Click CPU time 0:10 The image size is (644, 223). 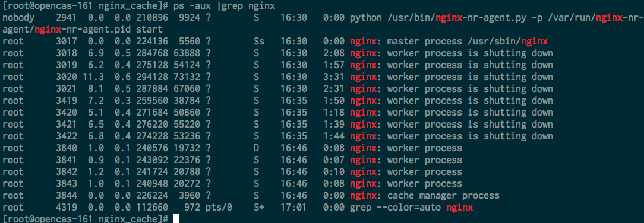(x=334, y=172)
